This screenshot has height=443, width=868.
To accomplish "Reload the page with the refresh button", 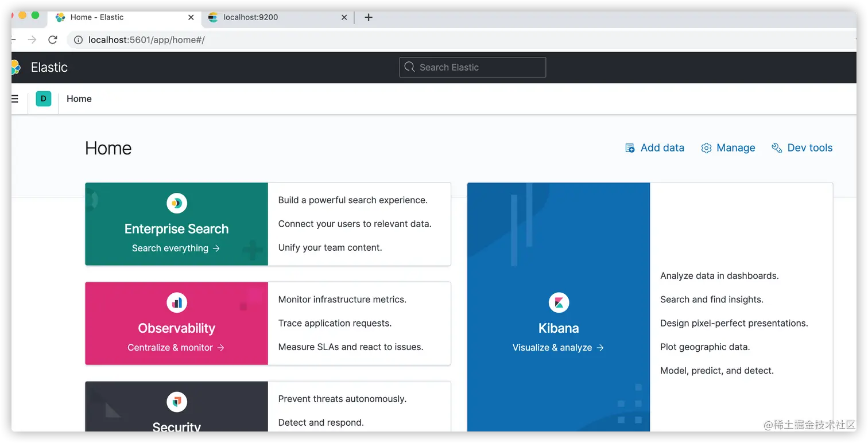I will 53,40.
